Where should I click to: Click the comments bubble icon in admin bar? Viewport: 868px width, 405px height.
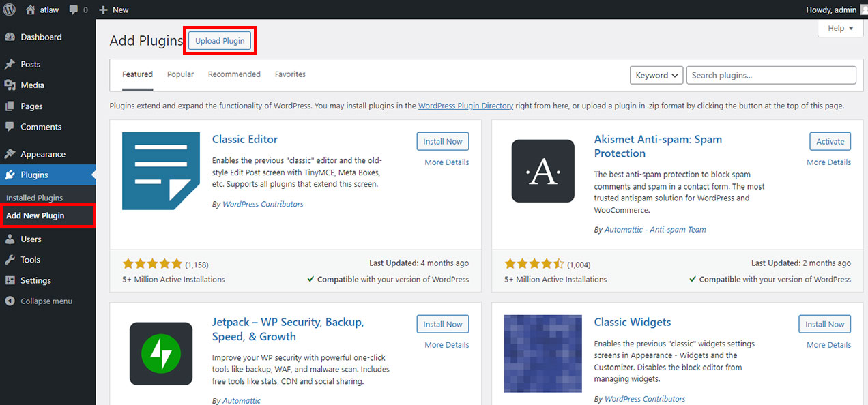pyautogui.click(x=74, y=10)
